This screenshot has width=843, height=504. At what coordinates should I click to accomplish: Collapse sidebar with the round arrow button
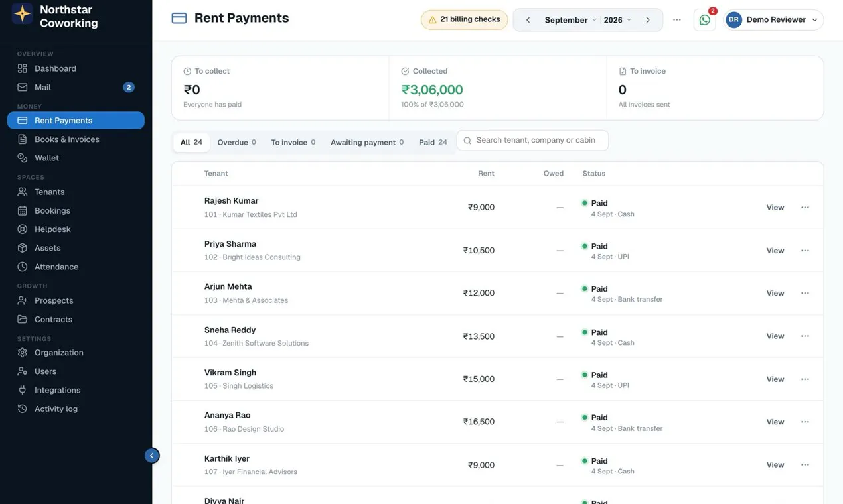152,456
